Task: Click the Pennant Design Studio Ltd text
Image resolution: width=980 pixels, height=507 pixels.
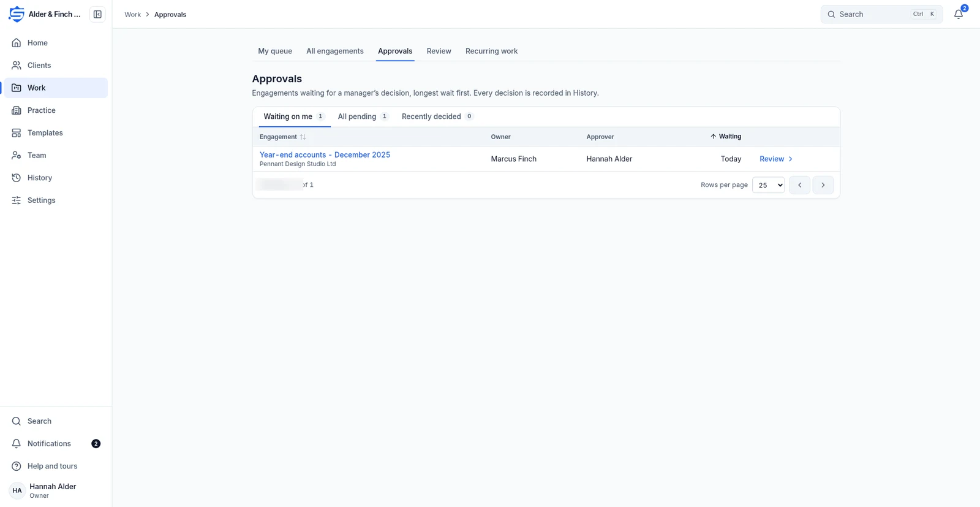Action: pyautogui.click(x=298, y=164)
